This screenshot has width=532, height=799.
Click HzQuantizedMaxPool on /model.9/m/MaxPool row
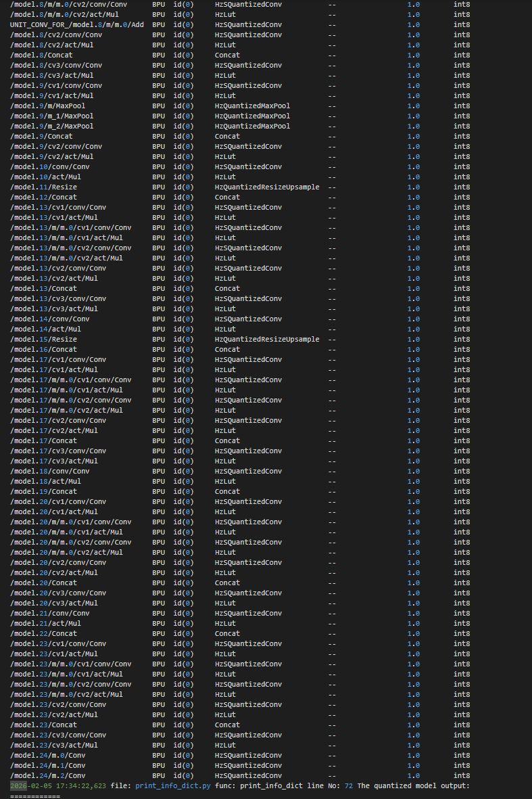tap(253, 106)
